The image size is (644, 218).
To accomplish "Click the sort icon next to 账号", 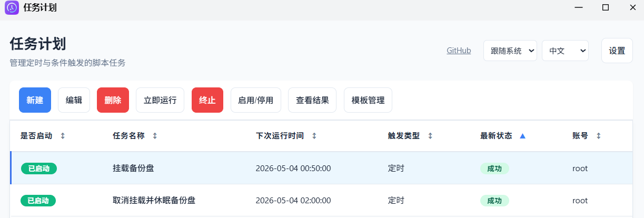I will pos(598,136).
